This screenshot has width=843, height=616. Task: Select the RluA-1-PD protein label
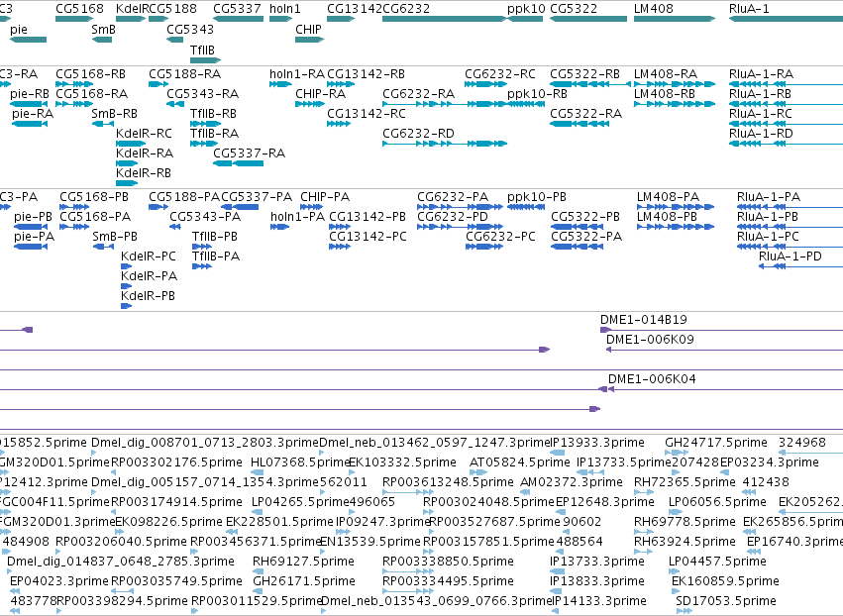pos(790,257)
